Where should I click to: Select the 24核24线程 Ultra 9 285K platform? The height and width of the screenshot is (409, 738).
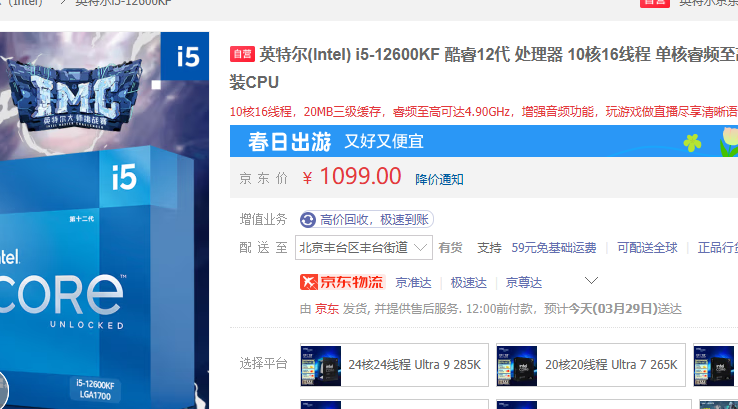pos(394,365)
